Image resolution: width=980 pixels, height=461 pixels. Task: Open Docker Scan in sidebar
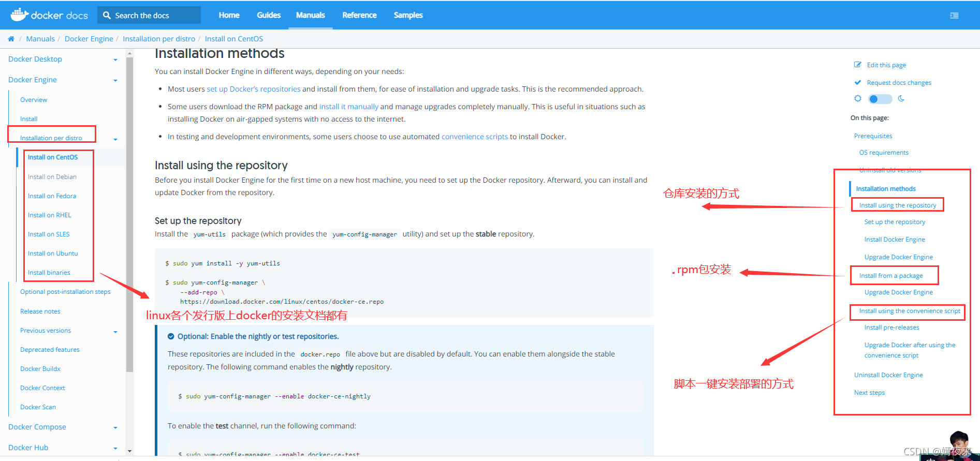[x=38, y=407]
